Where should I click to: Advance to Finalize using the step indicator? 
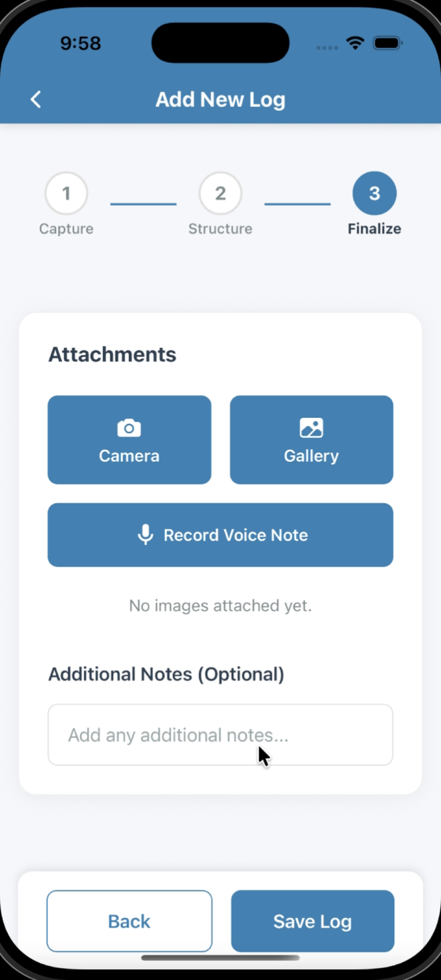point(374,193)
